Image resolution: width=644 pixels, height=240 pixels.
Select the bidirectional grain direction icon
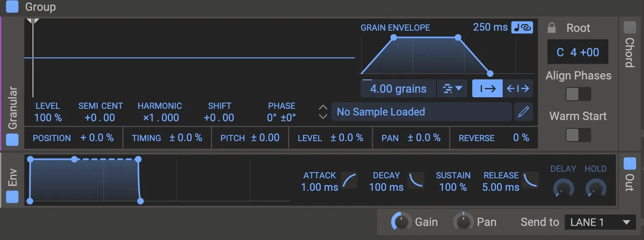pos(518,88)
